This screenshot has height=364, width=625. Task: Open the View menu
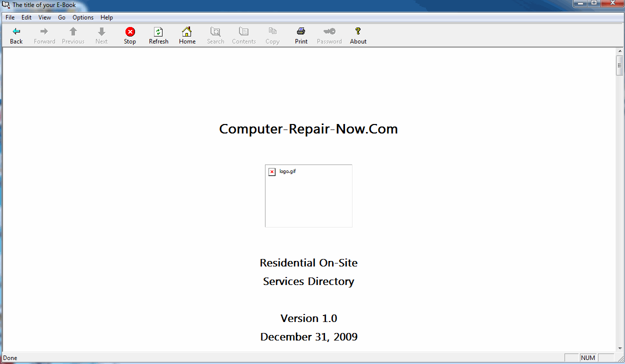pyautogui.click(x=45, y=17)
